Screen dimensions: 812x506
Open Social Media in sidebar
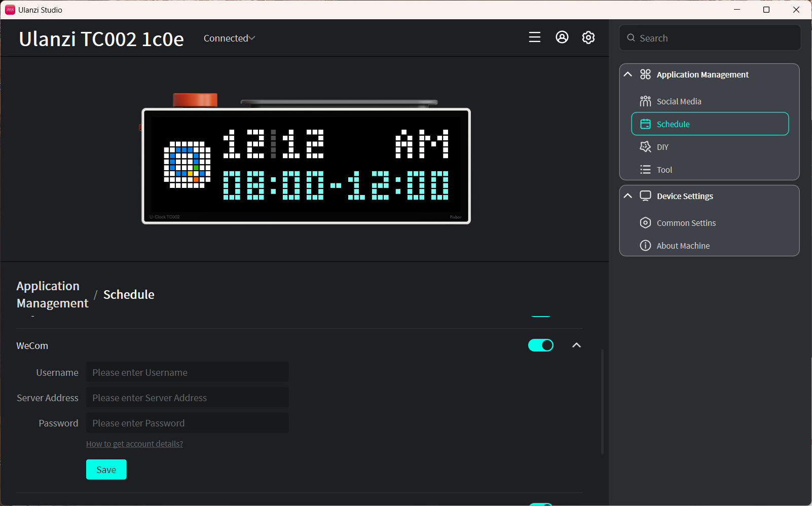point(710,101)
